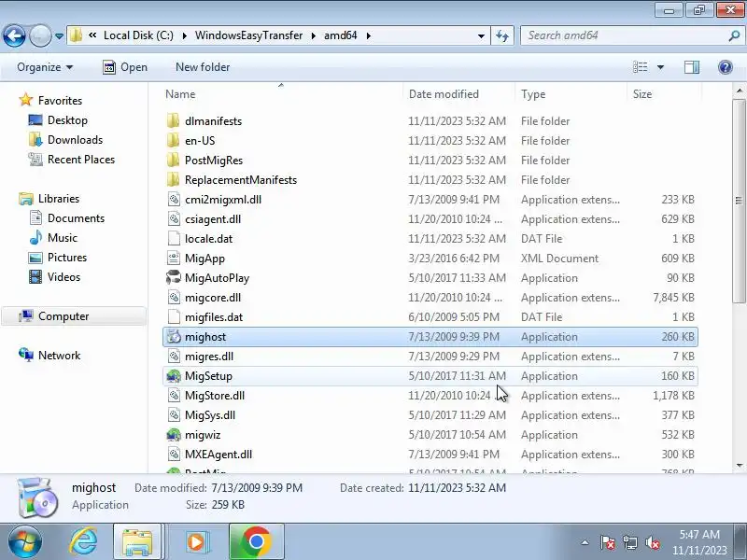Select migfiles.dat file icon
747x560 pixels.
174,316
